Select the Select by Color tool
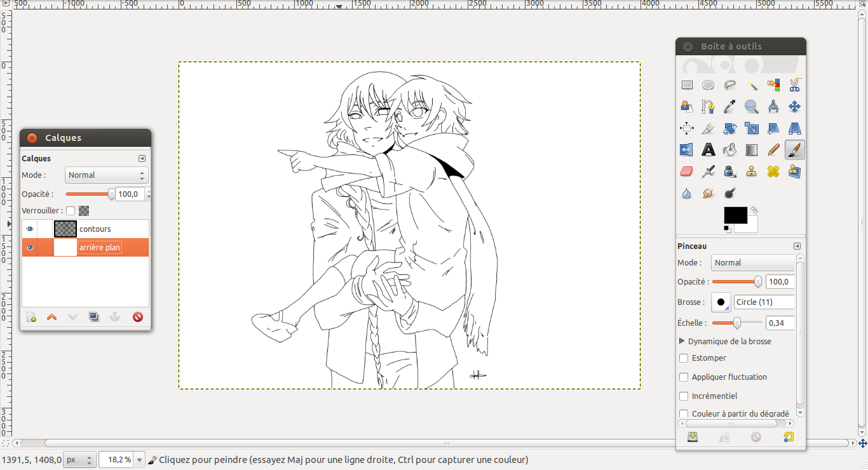This screenshot has height=470, width=868. point(773,85)
